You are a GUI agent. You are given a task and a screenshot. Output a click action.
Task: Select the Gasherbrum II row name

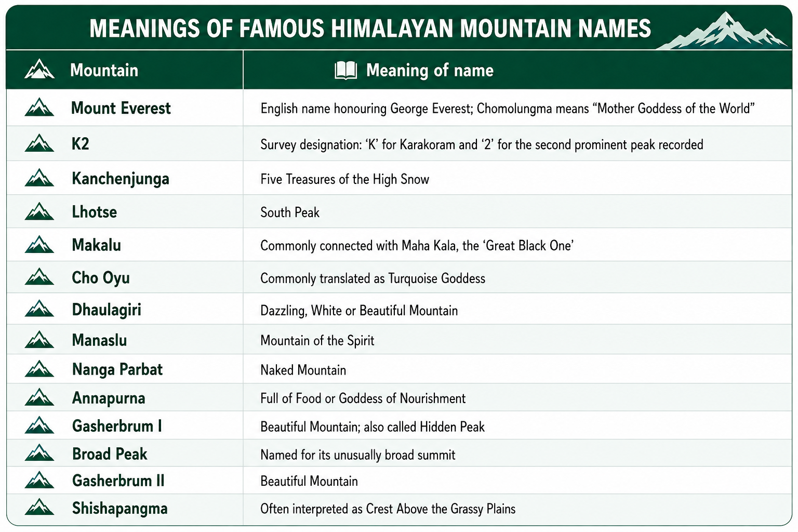[118, 481]
